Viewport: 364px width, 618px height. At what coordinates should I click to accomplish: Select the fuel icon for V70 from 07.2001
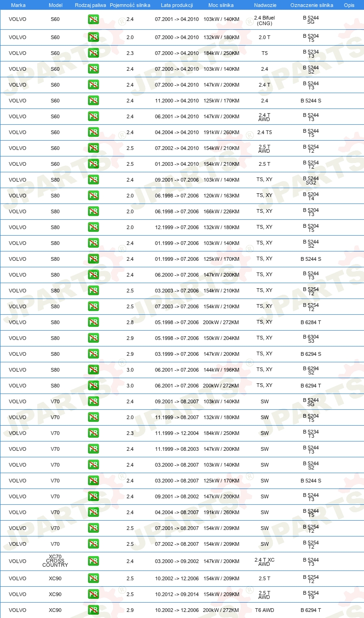(x=93, y=528)
